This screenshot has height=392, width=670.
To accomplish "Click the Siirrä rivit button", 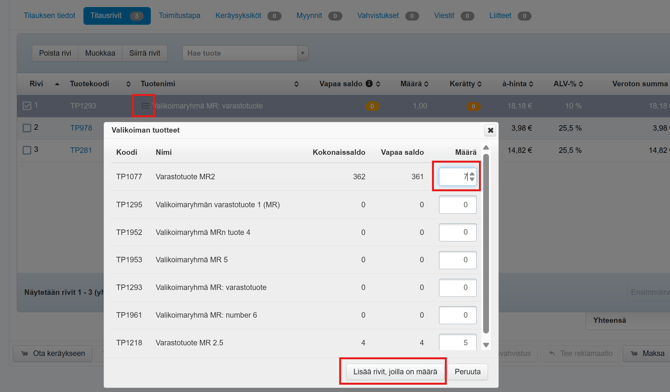I will tap(145, 53).
